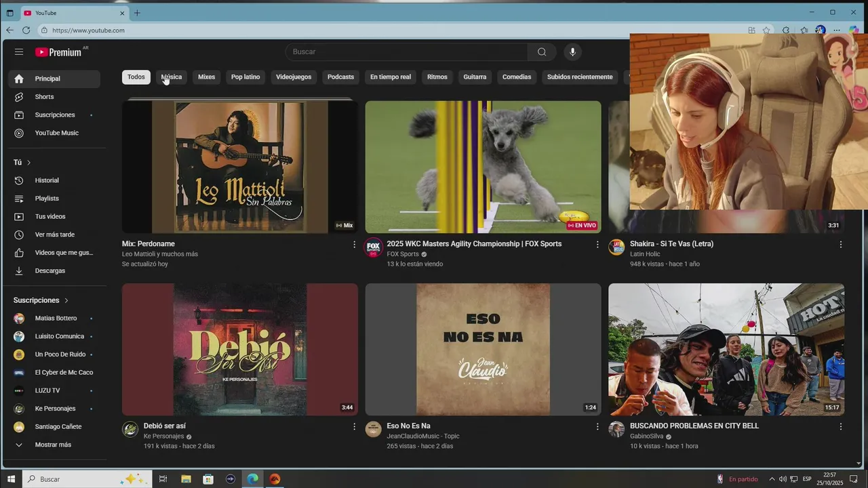868x488 pixels.
Task: Open File Explorer from the taskbar
Action: click(x=186, y=479)
